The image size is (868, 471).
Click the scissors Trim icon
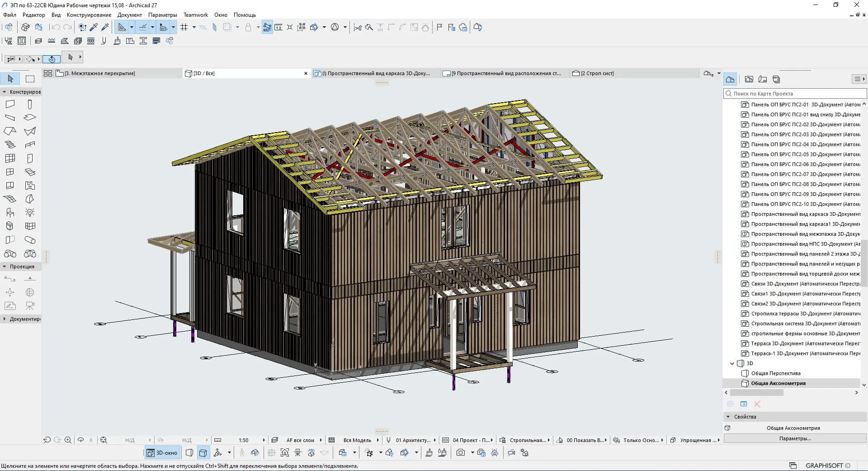(x=358, y=27)
